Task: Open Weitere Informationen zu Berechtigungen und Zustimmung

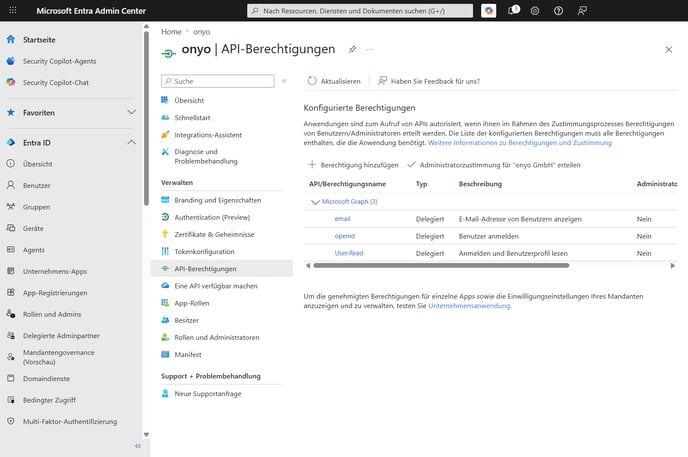Action: tap(520, 143)
